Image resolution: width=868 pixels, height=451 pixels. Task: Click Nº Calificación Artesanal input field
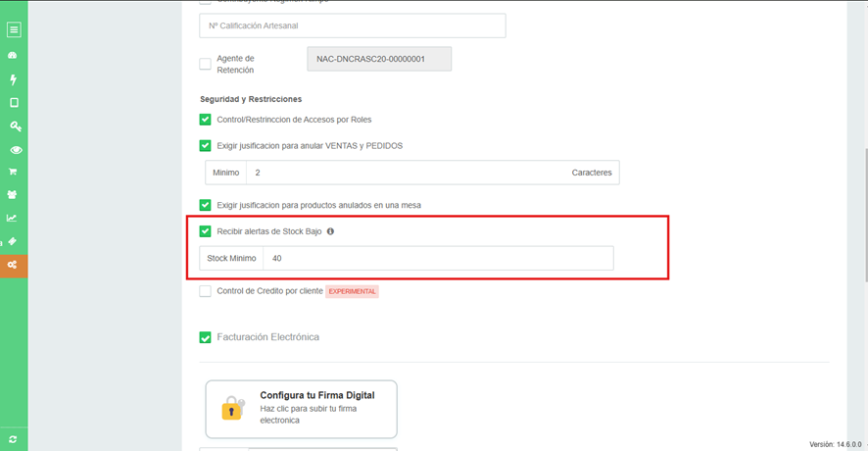click(353, 25)
